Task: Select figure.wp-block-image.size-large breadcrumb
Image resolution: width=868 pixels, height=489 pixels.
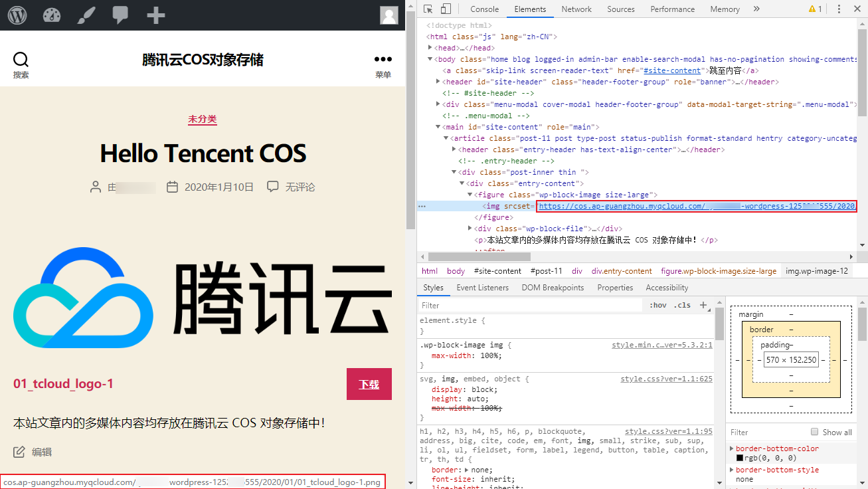Action: [719, 271]
